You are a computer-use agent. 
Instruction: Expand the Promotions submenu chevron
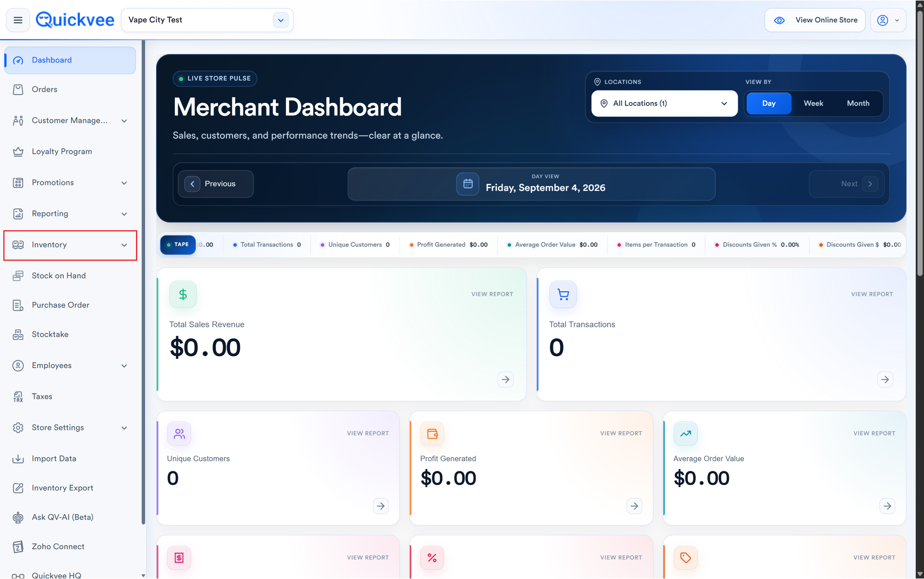click(x=124, y=183)
